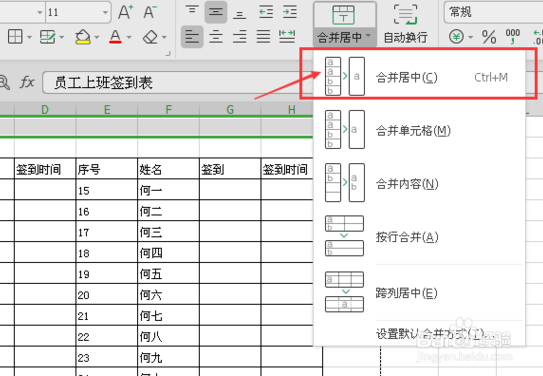Click the table style icon
The width and height of the screenshot is (543, 376).
47,37
